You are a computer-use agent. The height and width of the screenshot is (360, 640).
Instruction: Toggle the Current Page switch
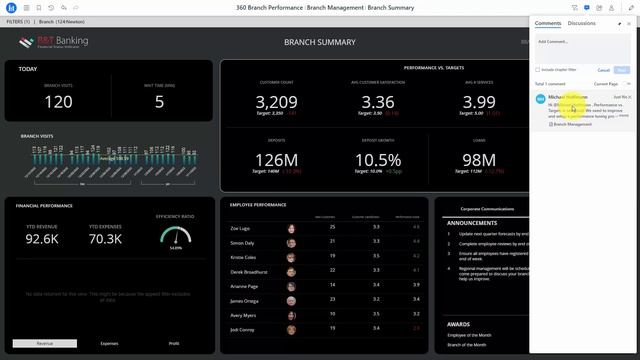coord(627,84)
